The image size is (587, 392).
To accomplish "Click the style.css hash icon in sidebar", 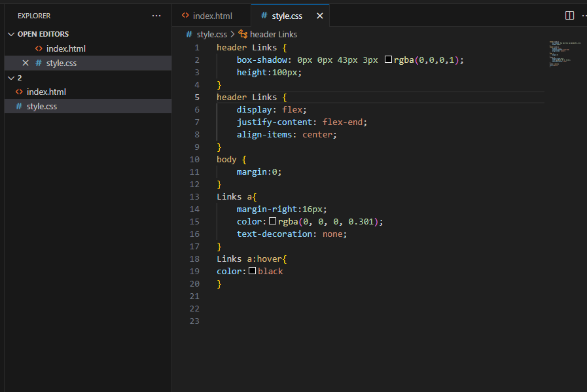I will click(x=19, y=106).
